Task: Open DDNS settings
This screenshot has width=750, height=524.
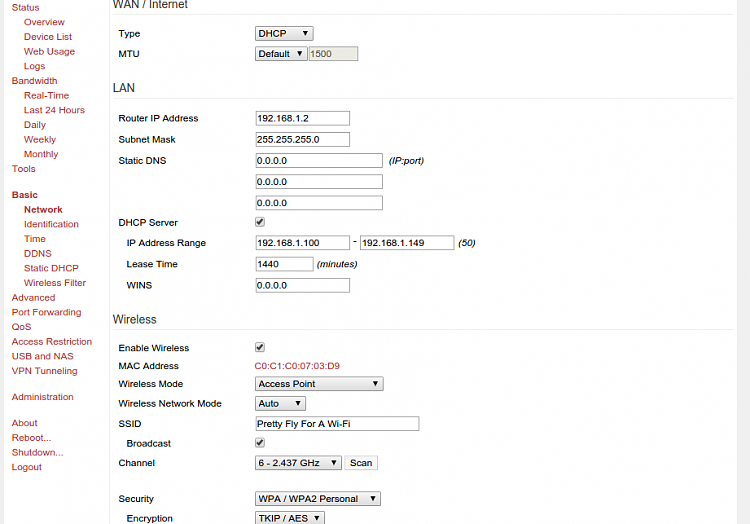Action: [38, 254]
